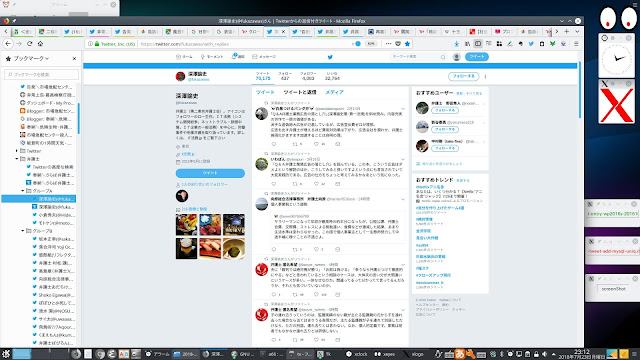Open the page actions three-dot menu
This screenshot has width=640, height=360.
point(388,44)
